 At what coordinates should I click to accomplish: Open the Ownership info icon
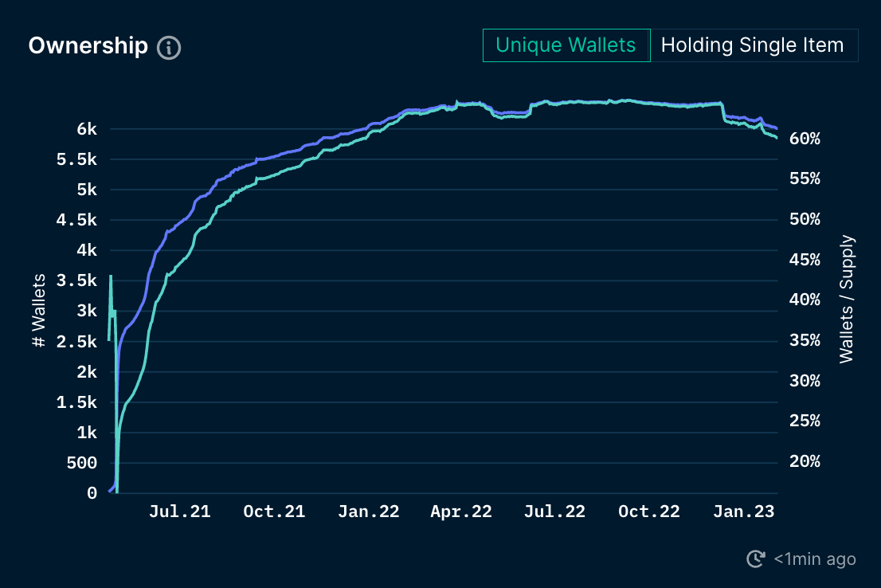pyautogui.click(x=169, y=48)
